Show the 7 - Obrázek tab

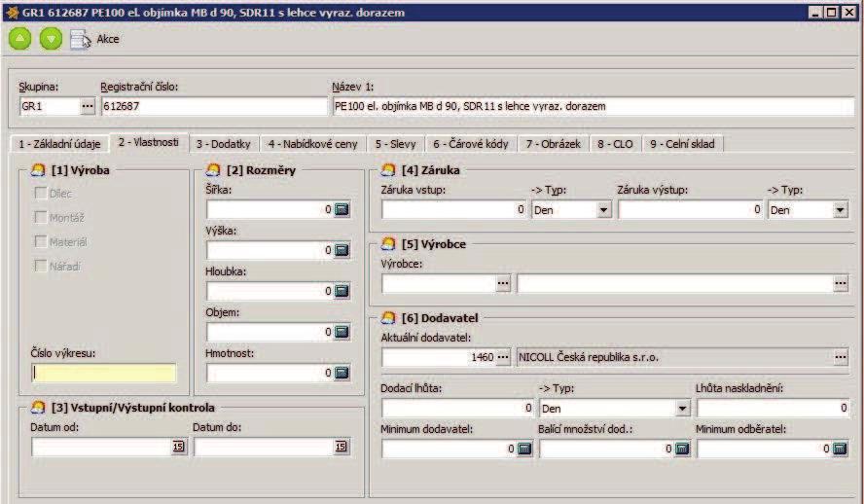pos(554,144)
